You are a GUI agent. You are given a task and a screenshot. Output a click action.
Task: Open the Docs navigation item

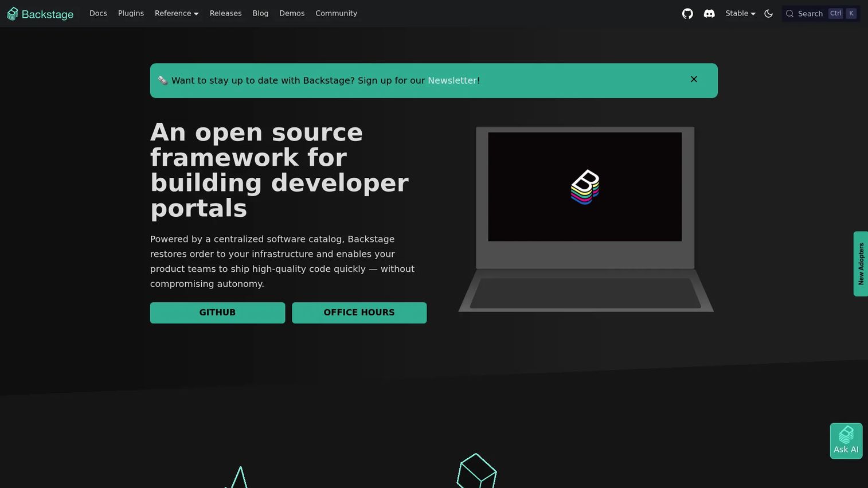pyautogui.click(x=98, y=13)
